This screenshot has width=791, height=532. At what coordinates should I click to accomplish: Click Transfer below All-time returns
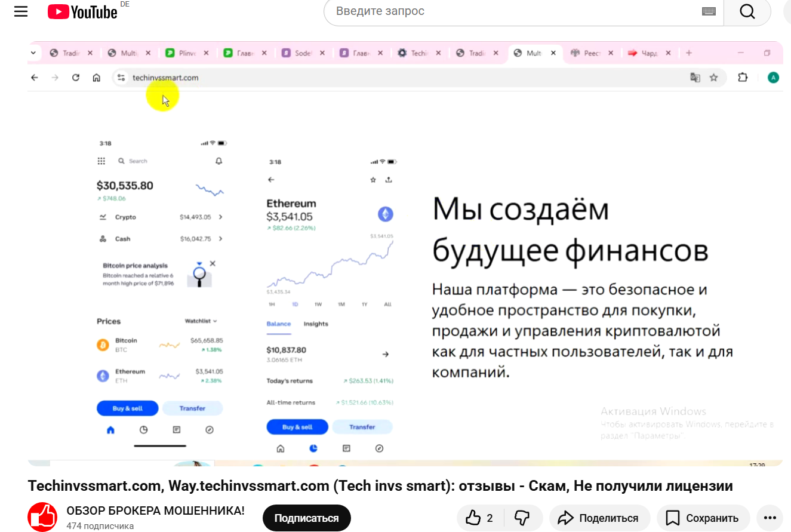(362, 427)
